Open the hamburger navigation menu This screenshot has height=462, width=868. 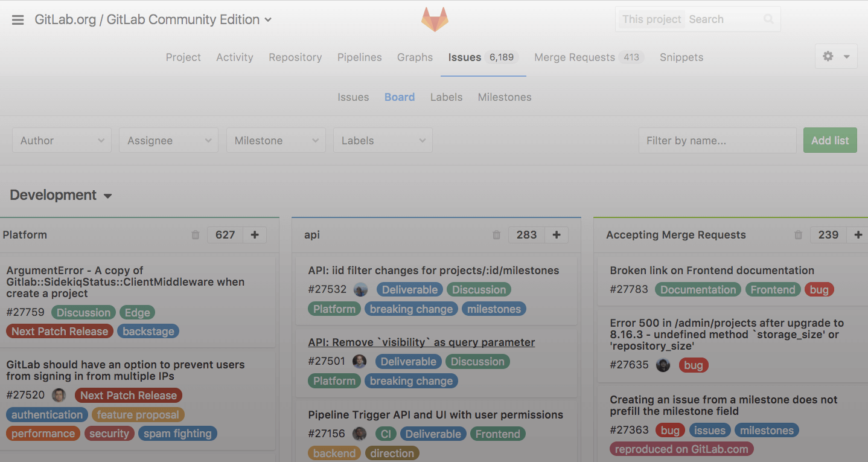(18, 19)
